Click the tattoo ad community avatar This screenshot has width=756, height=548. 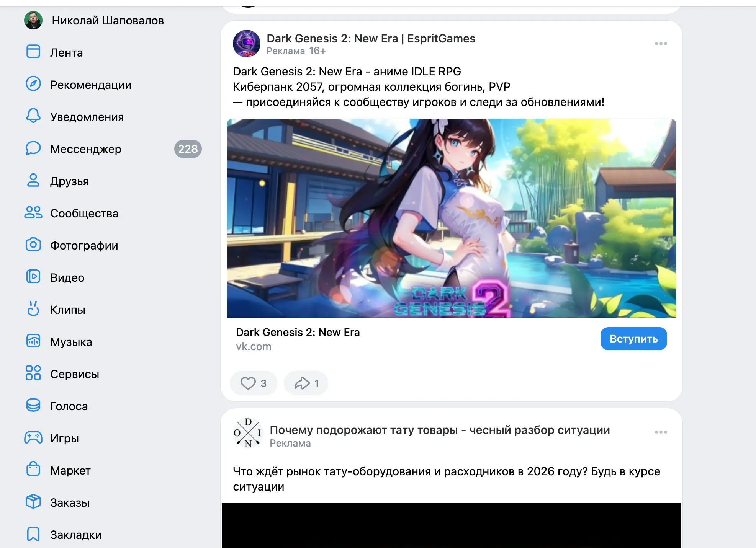click(248, 433)
